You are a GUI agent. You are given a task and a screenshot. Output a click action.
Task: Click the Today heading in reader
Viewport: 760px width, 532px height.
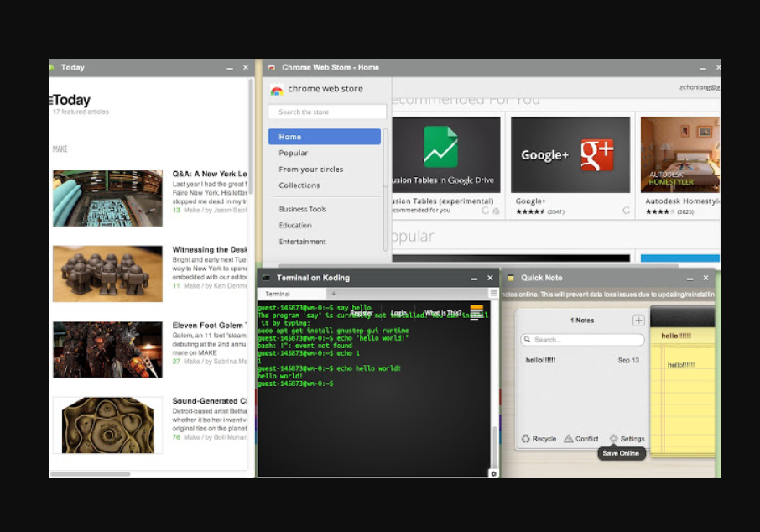[x=70, y=100]
